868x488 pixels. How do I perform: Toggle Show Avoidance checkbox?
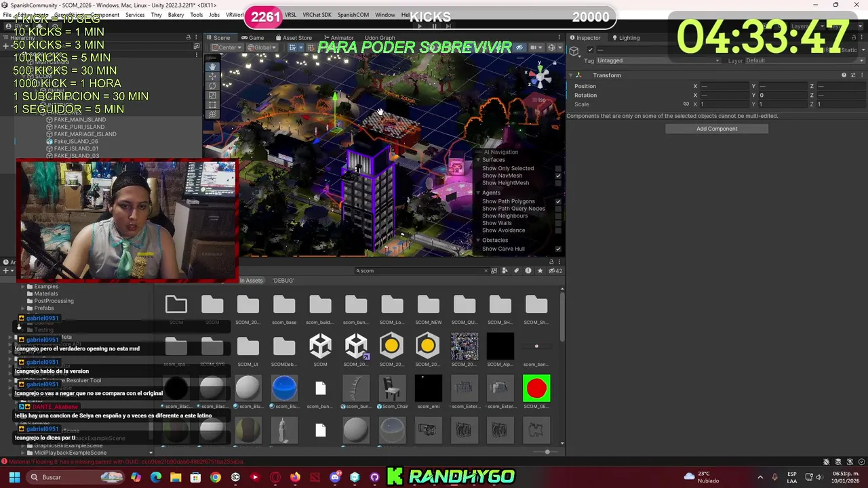click(x=558, y=230)
